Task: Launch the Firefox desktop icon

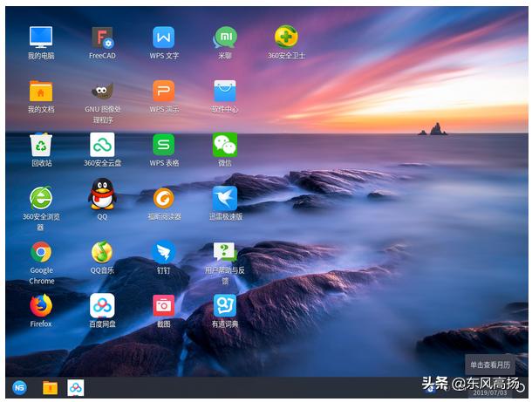Action: point(41,305)
